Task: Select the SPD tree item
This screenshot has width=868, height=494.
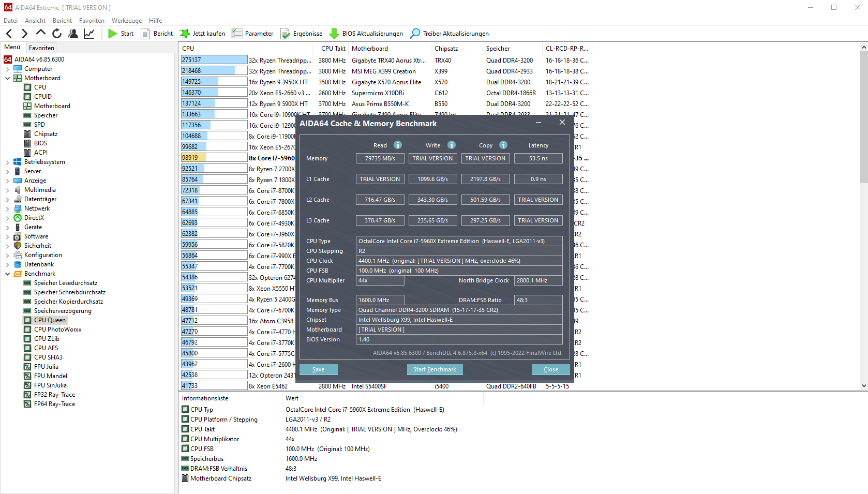Action: click(39, 125)
